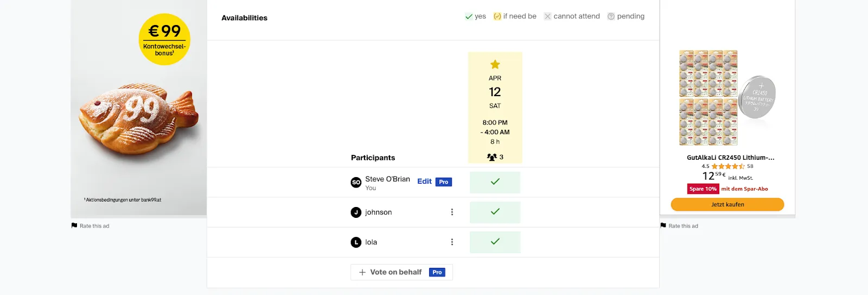The height and width of the screenshot is (295, 868).
Task: Toggle lola's availability checkmark cell
Action: 495,242
